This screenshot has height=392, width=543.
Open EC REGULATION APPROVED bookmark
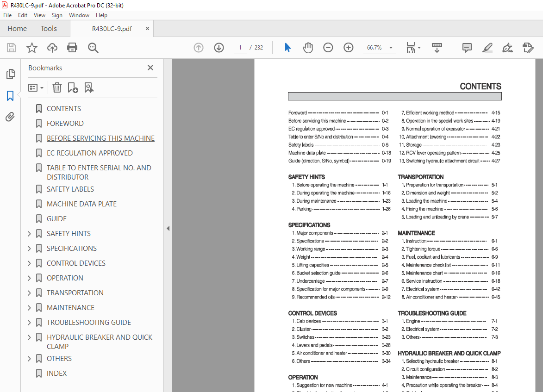[90, 153]
